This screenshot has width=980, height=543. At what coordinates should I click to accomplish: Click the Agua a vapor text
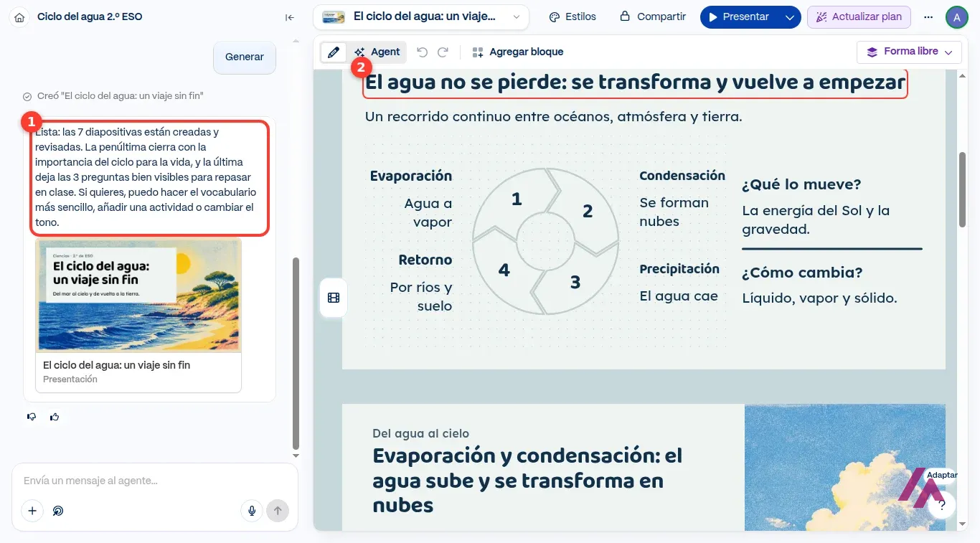[x=428, y=212]
